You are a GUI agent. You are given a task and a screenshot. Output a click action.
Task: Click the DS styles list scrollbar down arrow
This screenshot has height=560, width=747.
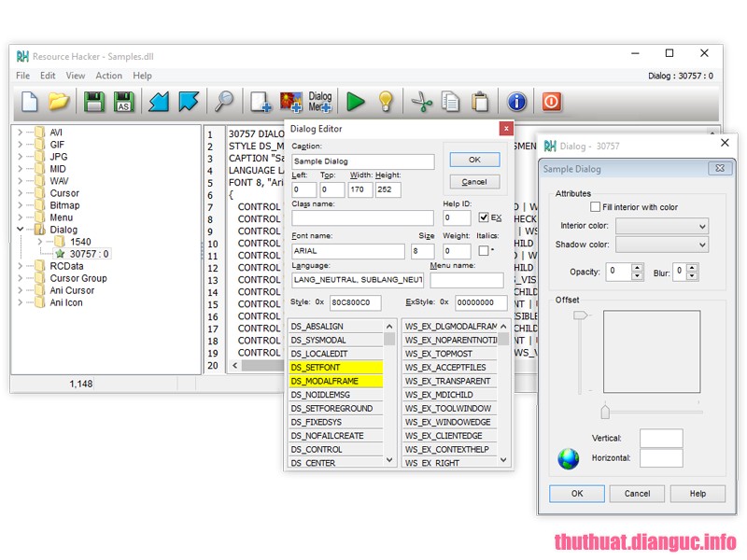click(389, 460)
